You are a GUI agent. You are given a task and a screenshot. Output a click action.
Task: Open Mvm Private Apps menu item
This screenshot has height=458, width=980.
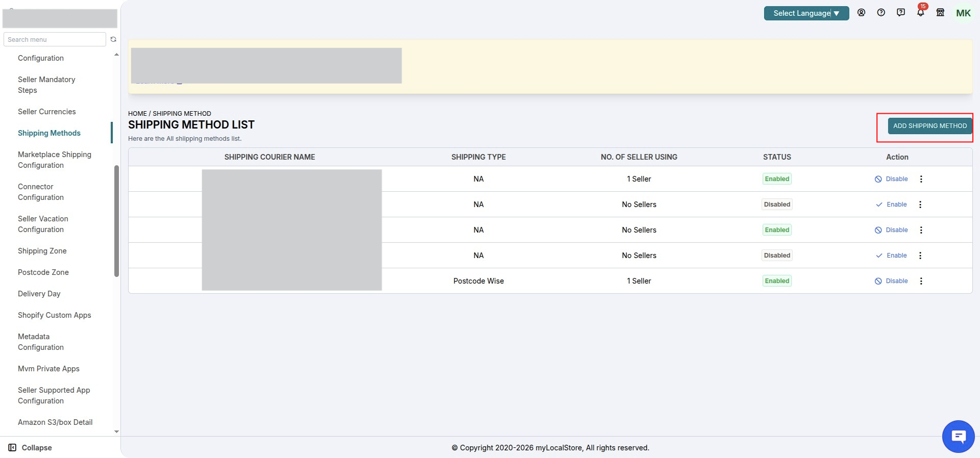coord(48,369)
